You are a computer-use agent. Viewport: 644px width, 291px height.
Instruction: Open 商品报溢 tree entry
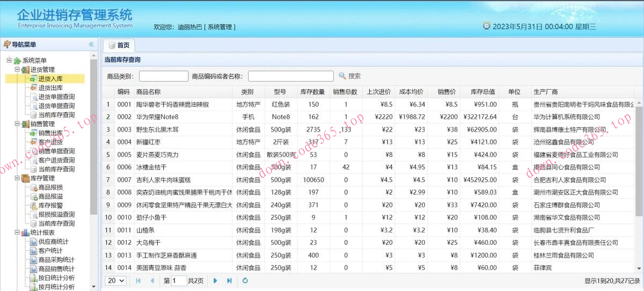coord(49,197)
